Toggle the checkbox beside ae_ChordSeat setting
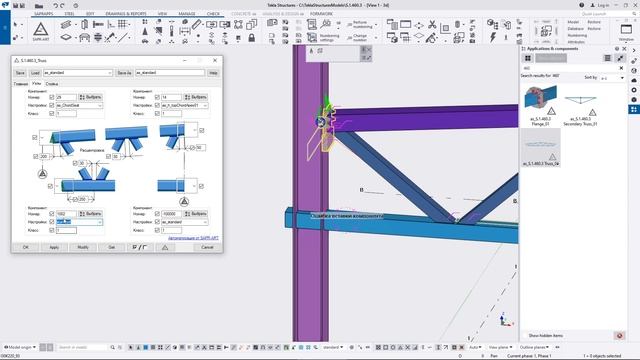 coord(51,105)
